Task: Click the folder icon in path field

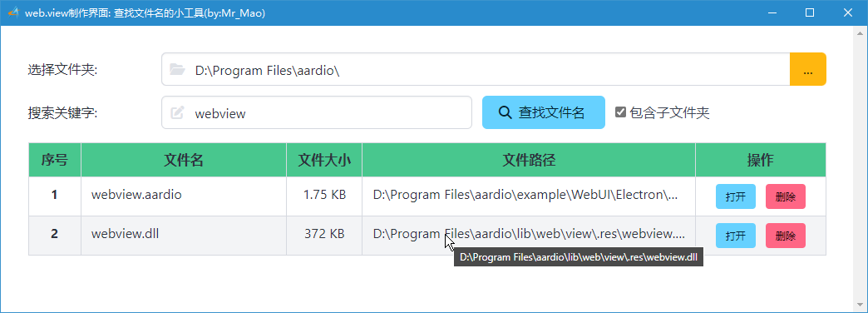Action: click(177, 70)
